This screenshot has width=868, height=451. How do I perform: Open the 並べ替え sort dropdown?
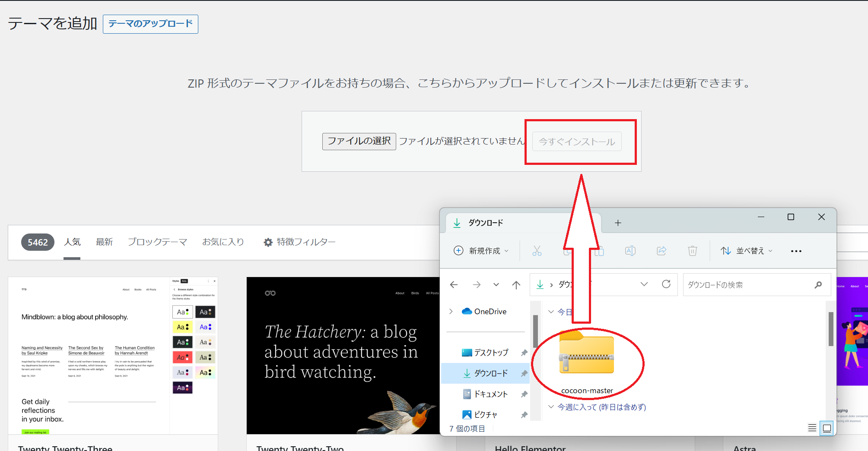pos(746,251)
